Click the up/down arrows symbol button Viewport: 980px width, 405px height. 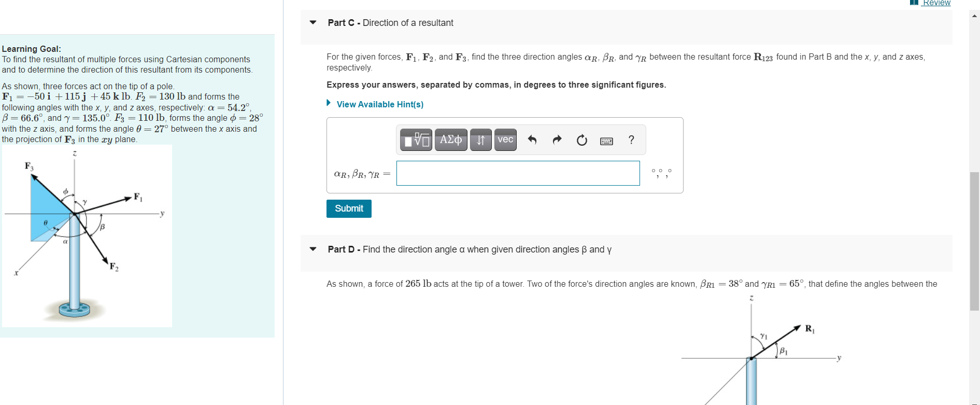(x=480, y=139)
